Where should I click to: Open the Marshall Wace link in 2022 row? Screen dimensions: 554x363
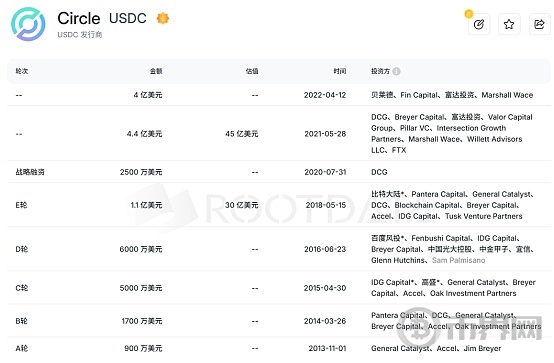point(507,95)
